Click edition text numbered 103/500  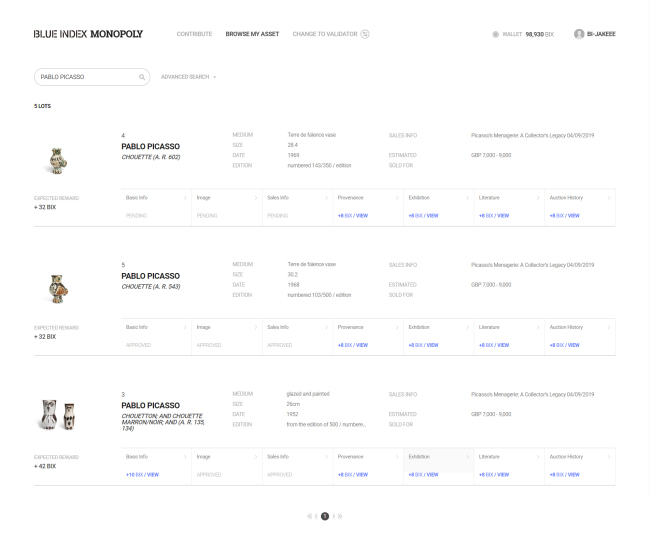point(319,295)
